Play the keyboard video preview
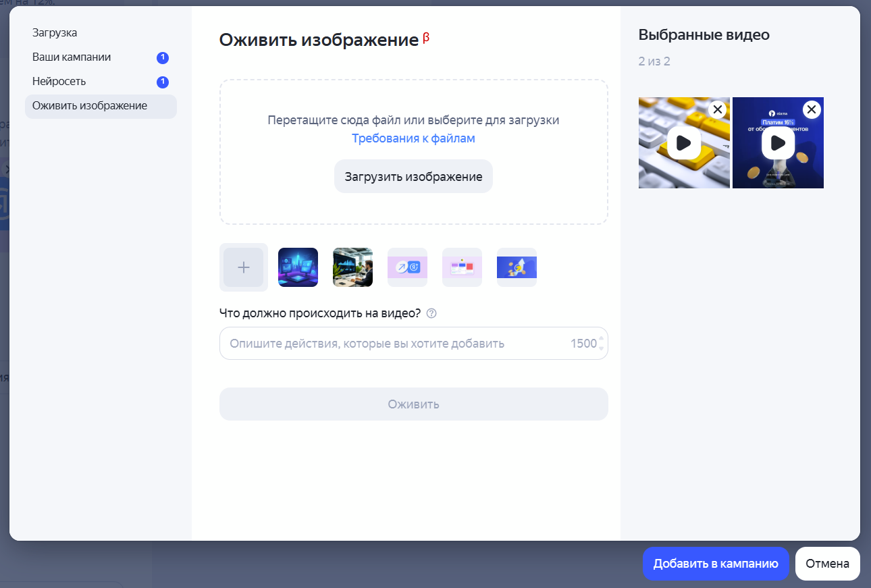 (x=683, y=143)
